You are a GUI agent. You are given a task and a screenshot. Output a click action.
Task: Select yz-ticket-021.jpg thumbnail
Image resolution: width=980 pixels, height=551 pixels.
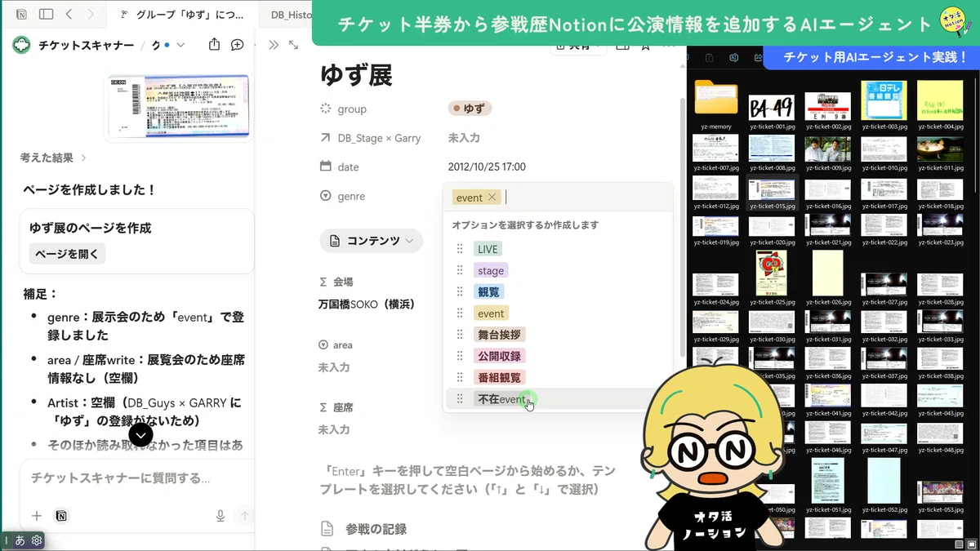pyautogui.click(x=827, y=224)
